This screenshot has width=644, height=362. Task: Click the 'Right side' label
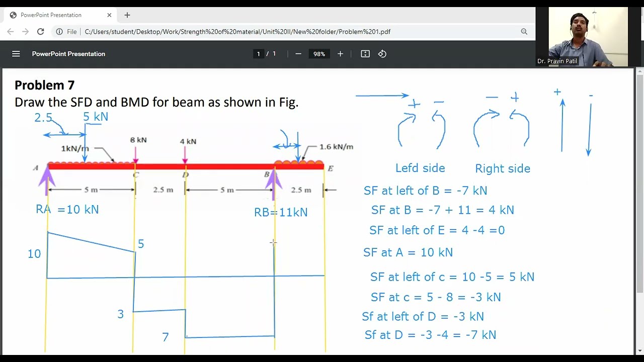[503, 169]
